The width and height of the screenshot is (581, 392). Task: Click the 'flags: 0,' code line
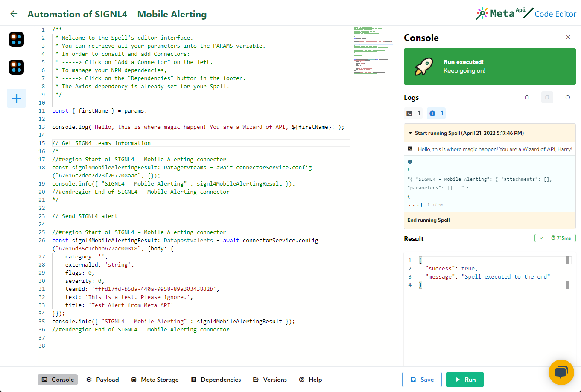80,273
